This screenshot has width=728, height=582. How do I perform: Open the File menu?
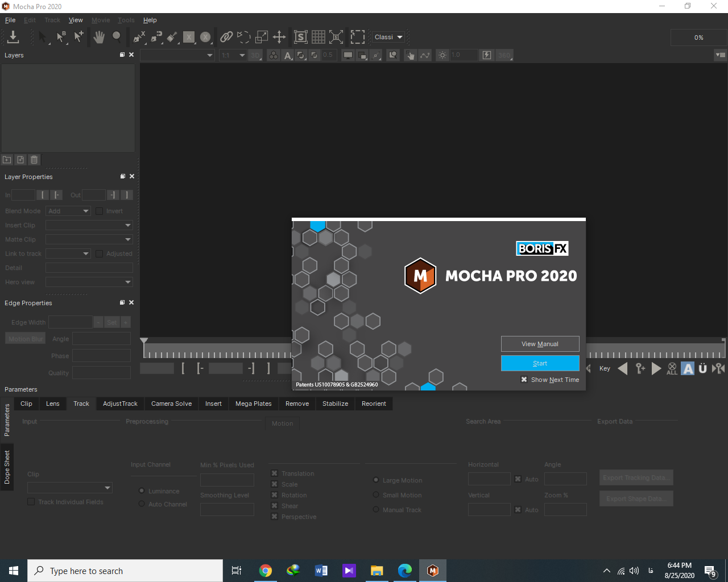coord(10,20)
